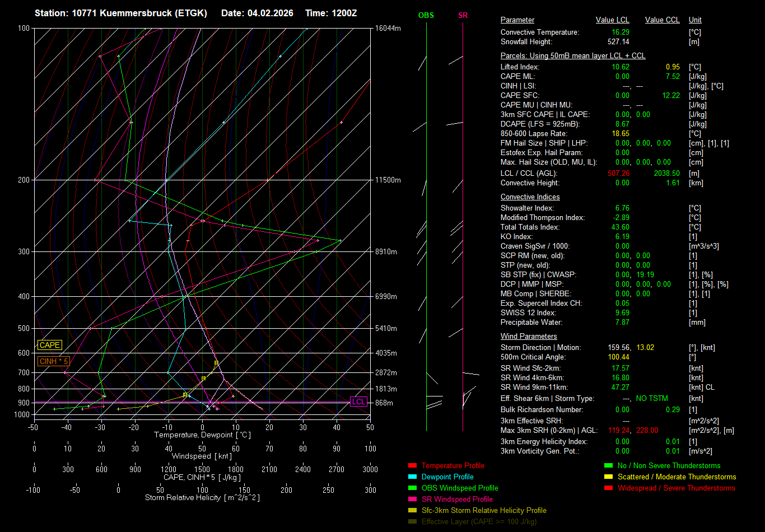Screen dimensions: 765x532
Task: Click the red Widespread / Severe Thunderstorms swatch
Action: [x=608, y=488]
